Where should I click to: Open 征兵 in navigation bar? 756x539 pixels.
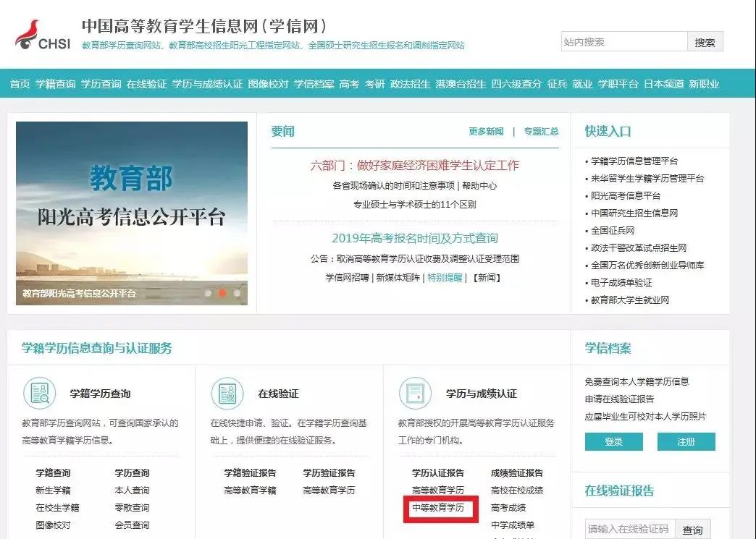557,84
